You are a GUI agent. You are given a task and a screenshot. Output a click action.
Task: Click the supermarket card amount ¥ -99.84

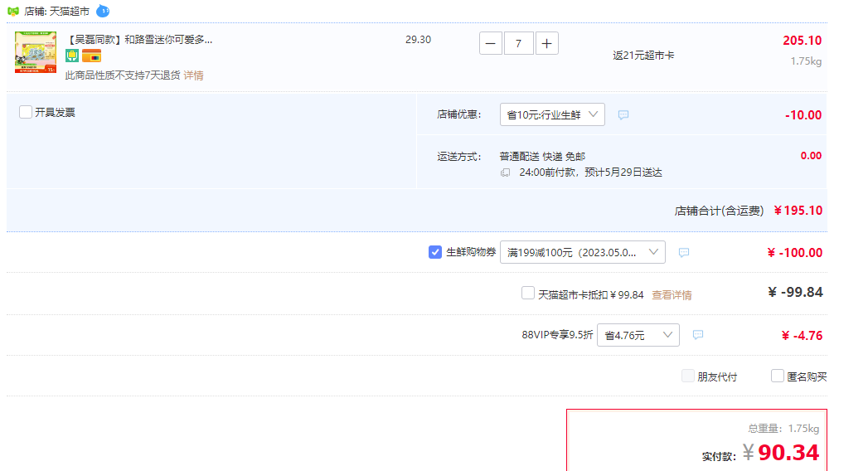pos(795,292)
